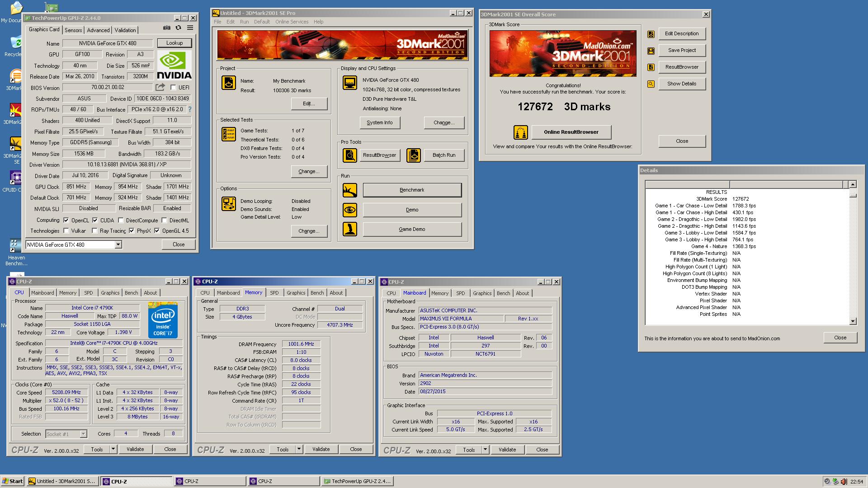This screenshot has height=488, width=868.
Task: Click the Details list scroll up arrow
Action: (x=853, y=184)
